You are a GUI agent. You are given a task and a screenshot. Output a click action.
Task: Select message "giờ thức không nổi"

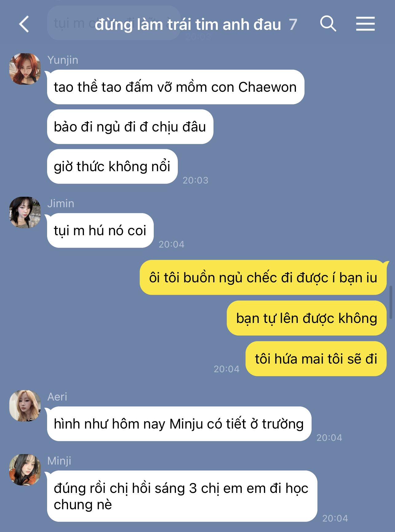tap(112, 167)
